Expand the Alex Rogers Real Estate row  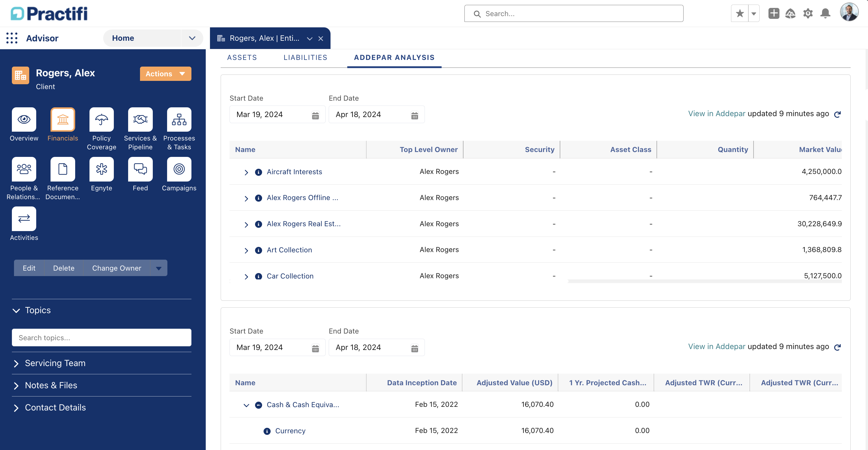point(246,224)
